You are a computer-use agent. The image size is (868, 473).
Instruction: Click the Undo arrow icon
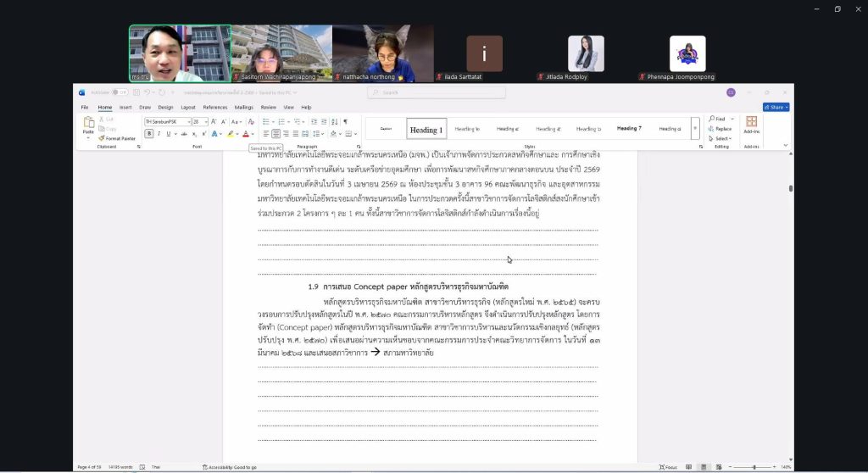[147, 92]
